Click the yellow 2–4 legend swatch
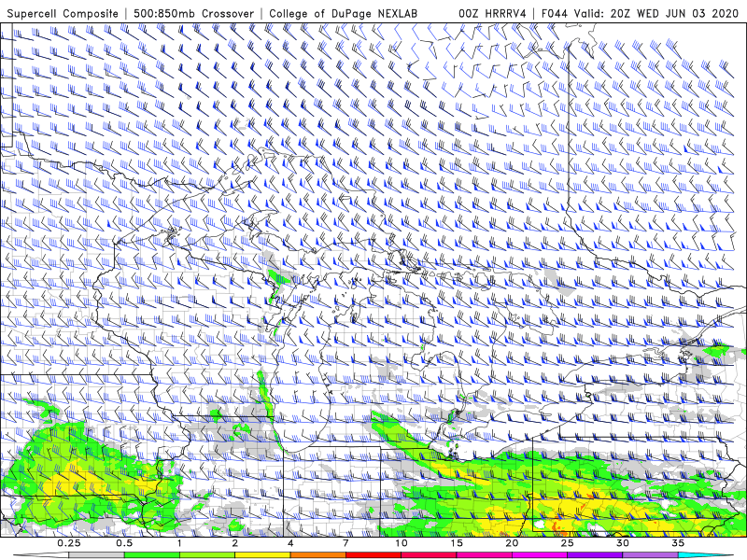747x560 pixels. pyautogui.click(x=262, y=555)
